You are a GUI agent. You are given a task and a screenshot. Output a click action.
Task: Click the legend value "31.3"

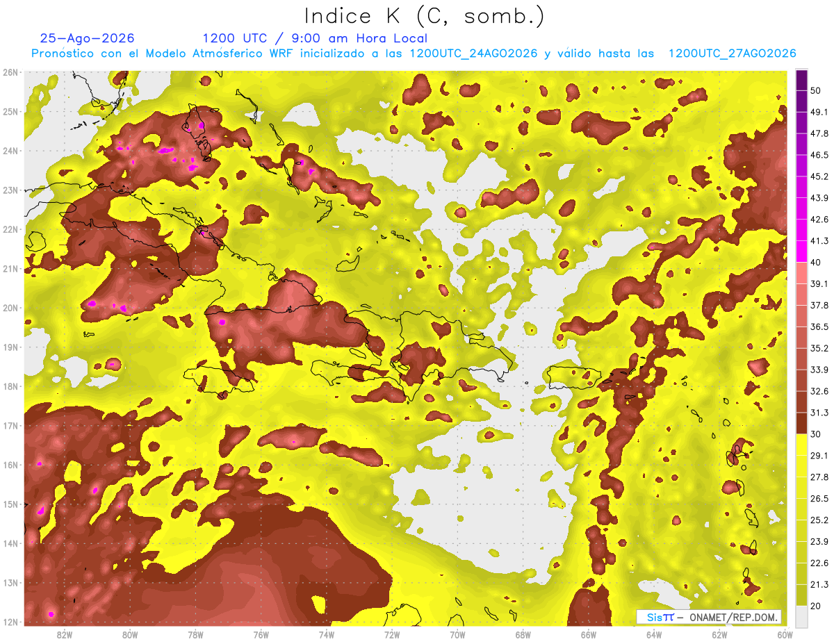pos(819,413)
